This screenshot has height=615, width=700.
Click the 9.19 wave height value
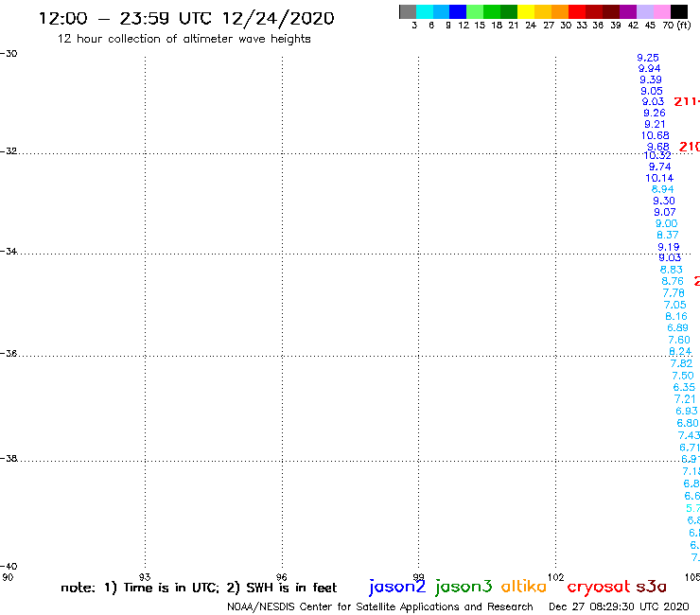coord(669,248)
